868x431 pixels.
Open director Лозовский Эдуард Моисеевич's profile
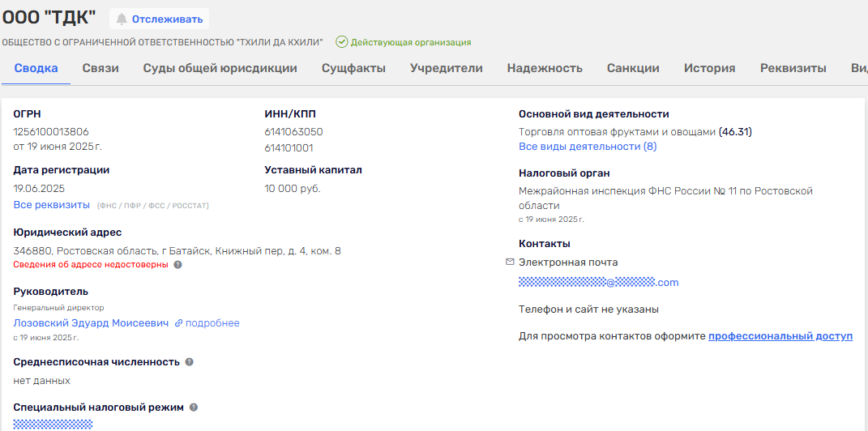click(x=91, y=323)
